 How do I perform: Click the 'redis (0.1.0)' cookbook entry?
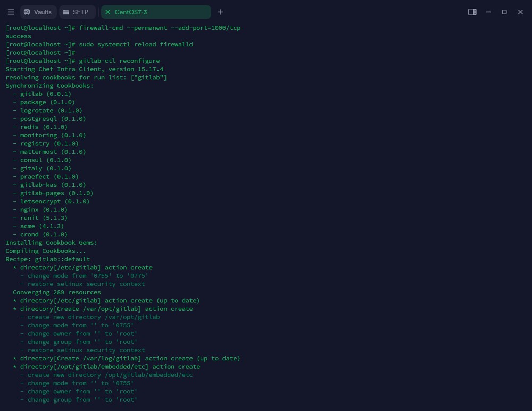44,127
